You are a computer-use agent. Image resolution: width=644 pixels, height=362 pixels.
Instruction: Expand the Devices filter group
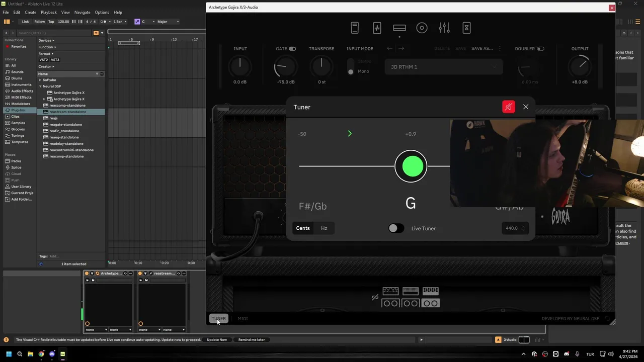pos(46,40)
